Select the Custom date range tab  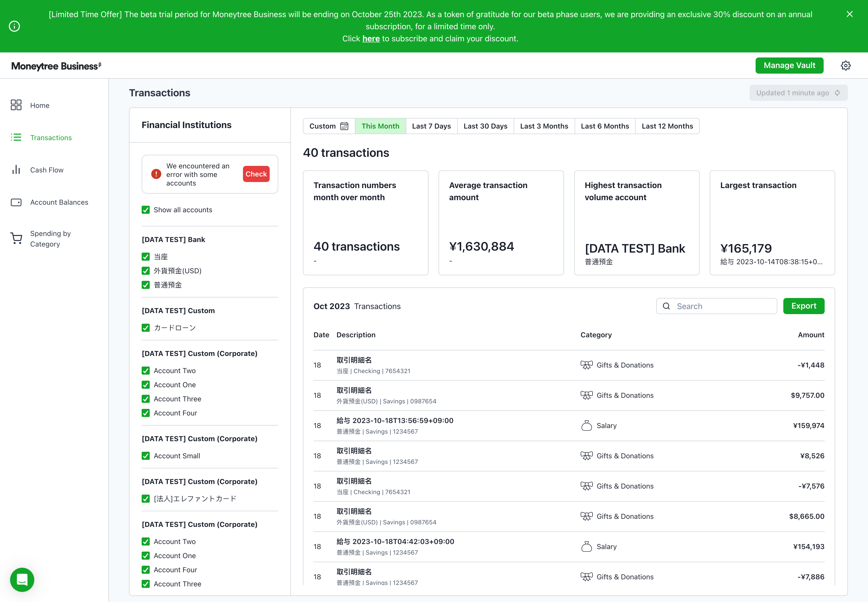329,126
